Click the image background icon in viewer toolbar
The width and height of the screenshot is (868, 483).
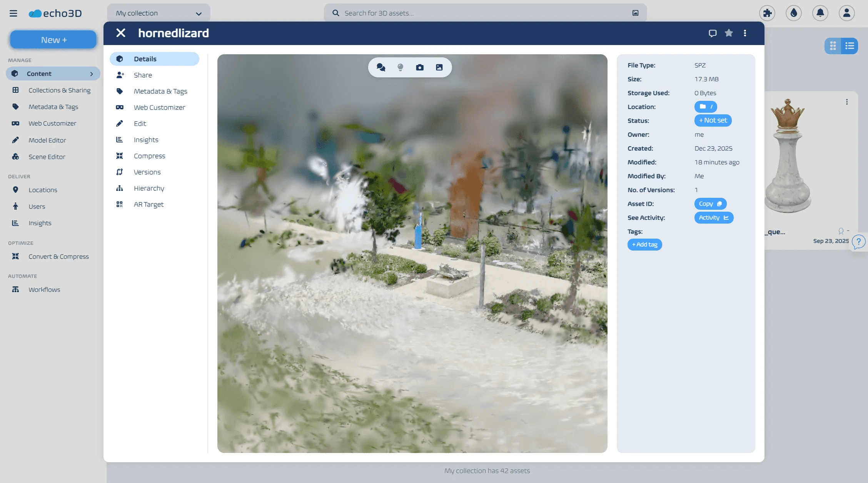[439, 67]
